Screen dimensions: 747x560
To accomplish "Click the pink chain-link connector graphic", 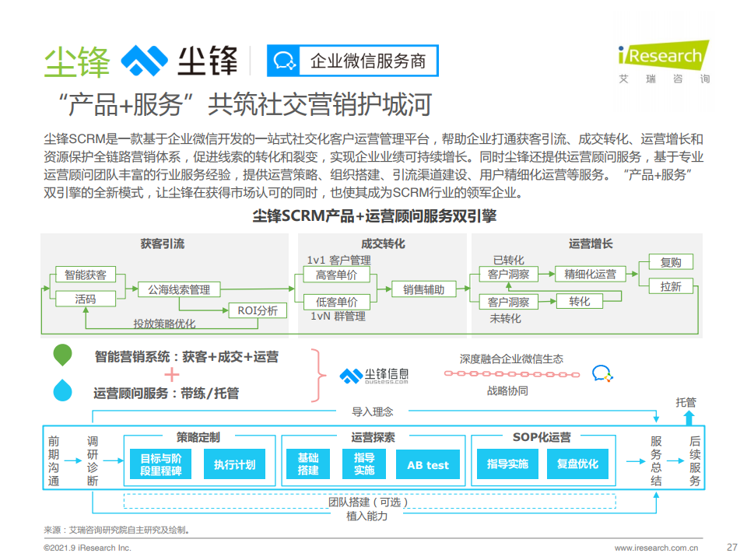I will coord(512,374).
